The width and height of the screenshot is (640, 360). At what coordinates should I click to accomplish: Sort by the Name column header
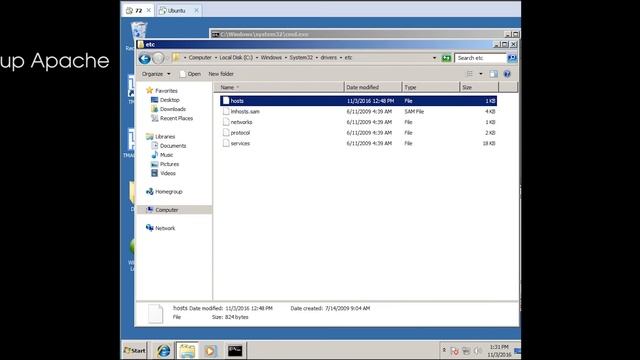(x=279, y=87)
